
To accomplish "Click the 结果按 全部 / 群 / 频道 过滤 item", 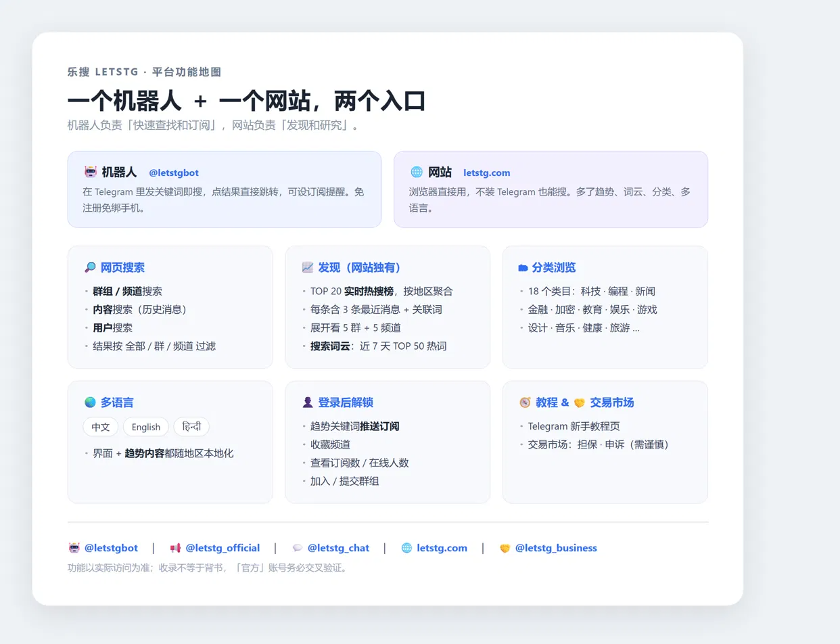I will 154,346.
